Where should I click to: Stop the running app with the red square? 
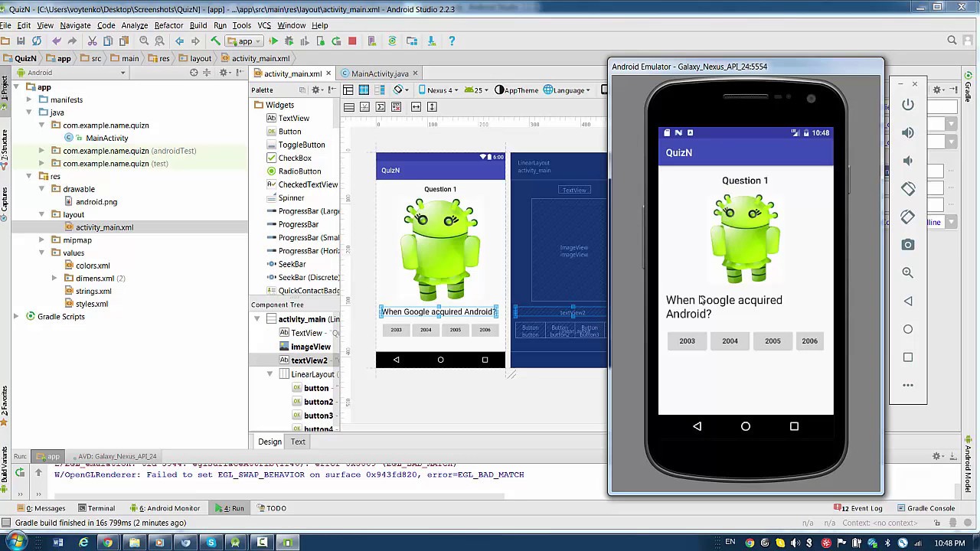[352, 41]
